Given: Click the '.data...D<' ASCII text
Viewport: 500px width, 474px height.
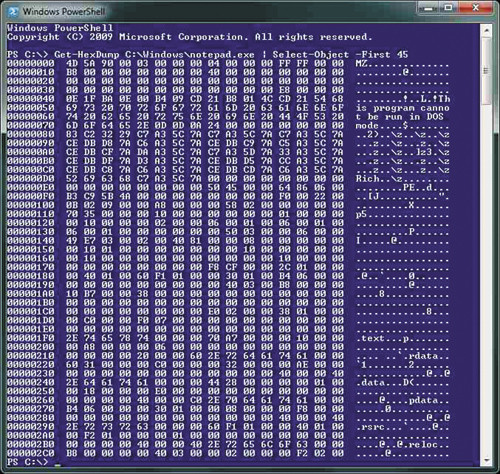Looking at the screenshot, I should pyautogui.click(x=385, y=382).
